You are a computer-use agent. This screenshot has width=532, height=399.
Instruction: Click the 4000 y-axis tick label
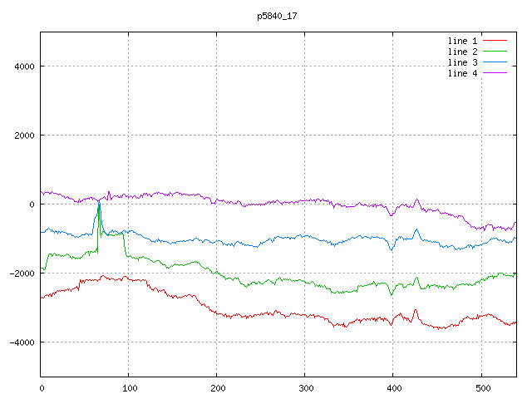23,66
